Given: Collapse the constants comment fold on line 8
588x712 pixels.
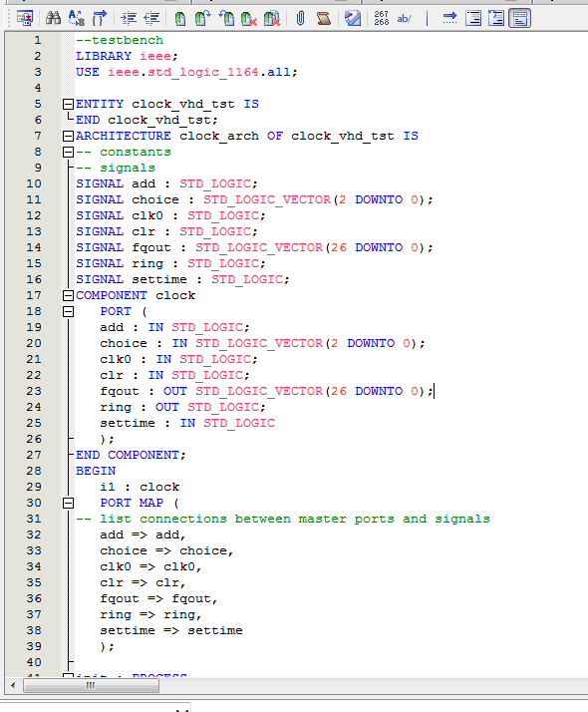Looking at the screenshot, I should [68, 152].
